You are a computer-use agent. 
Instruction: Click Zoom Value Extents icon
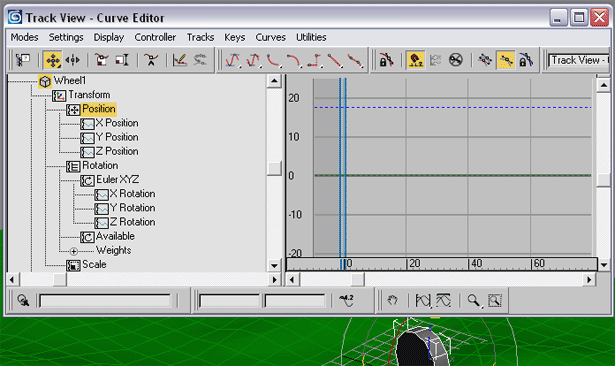[443, 300]
